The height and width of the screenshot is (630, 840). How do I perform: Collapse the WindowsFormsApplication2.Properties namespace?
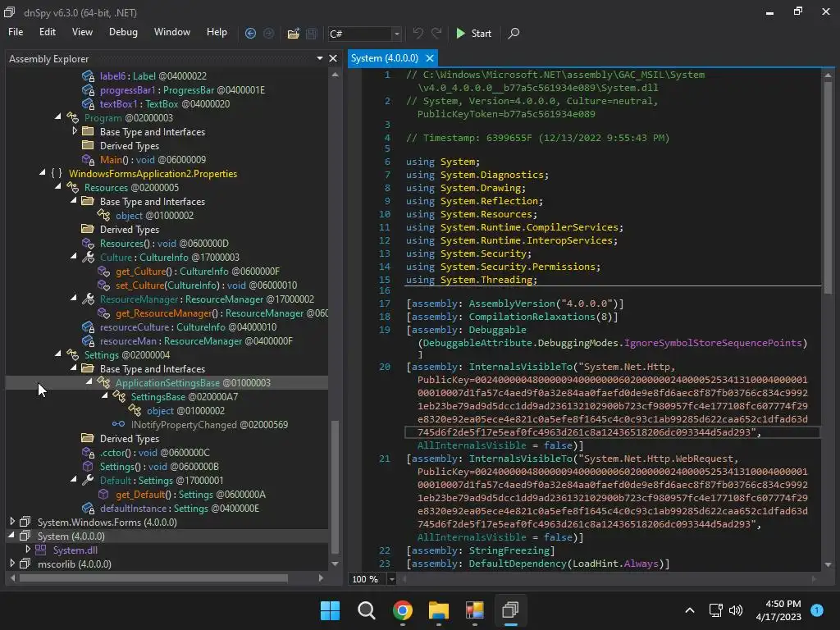coord(43,172)
